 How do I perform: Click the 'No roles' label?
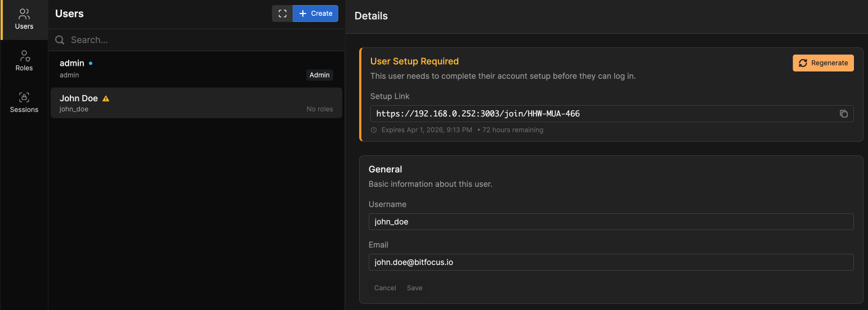point(320,109)
